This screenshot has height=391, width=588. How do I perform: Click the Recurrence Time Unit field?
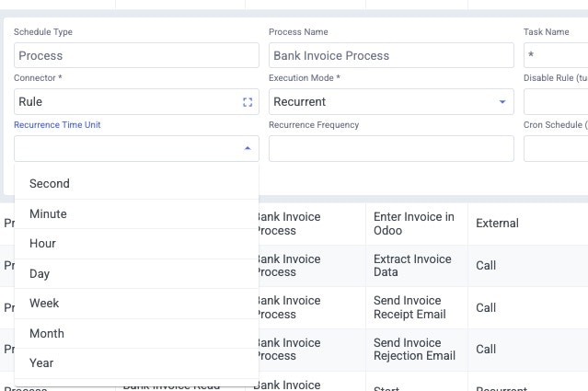136,148
